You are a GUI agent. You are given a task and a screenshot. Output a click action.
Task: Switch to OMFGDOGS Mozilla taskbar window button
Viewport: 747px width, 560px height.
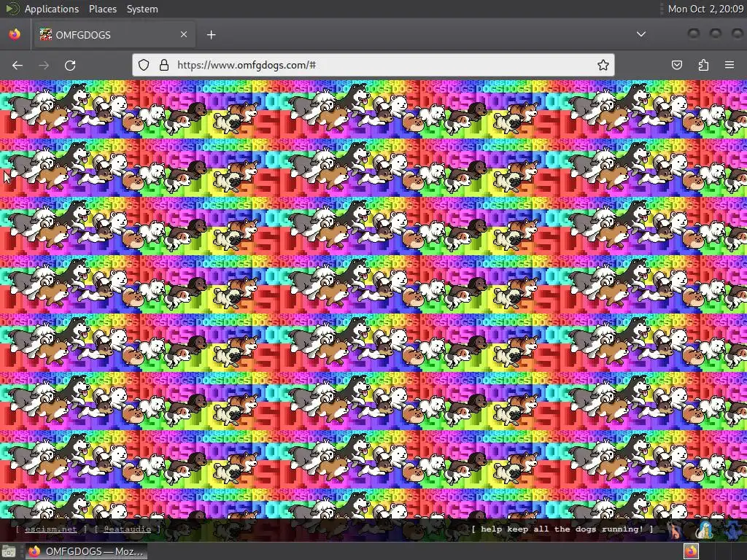point(86,551)
